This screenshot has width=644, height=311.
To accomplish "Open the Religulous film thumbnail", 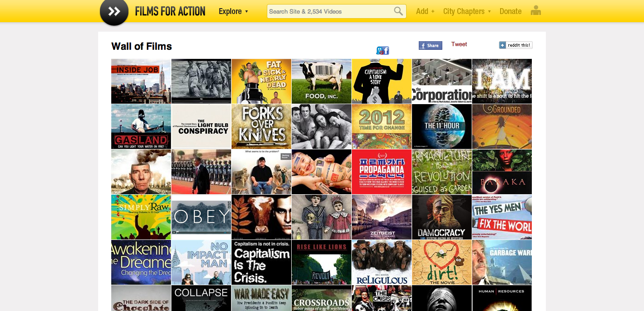I will point(381,262).
